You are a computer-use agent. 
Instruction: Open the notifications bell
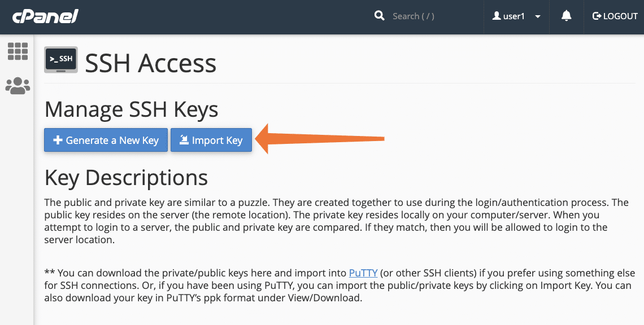pos(567,16)
